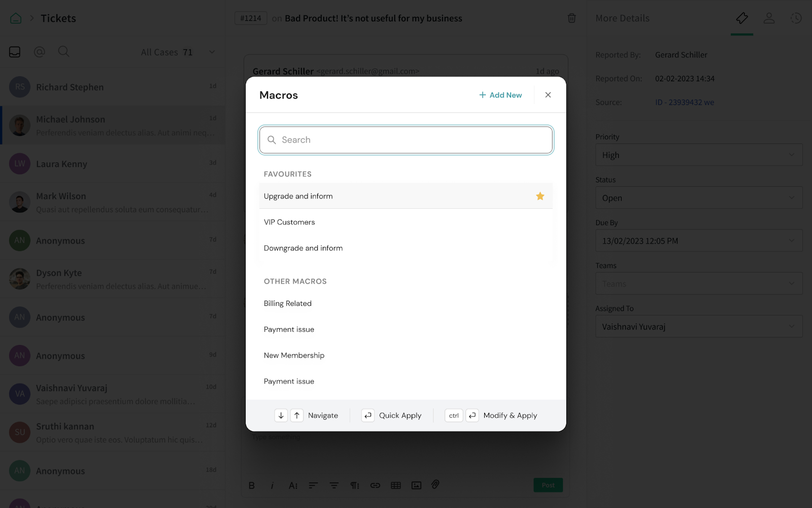Viewport: 812px width, 508px height.
Task: Open the mentions @ icon
Action: tap(40, 52)
